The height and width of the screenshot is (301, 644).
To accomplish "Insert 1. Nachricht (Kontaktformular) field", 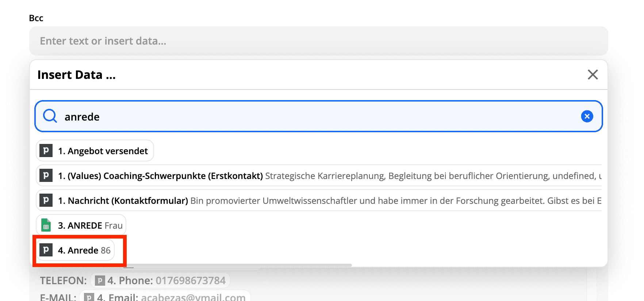I will [319, 200].
